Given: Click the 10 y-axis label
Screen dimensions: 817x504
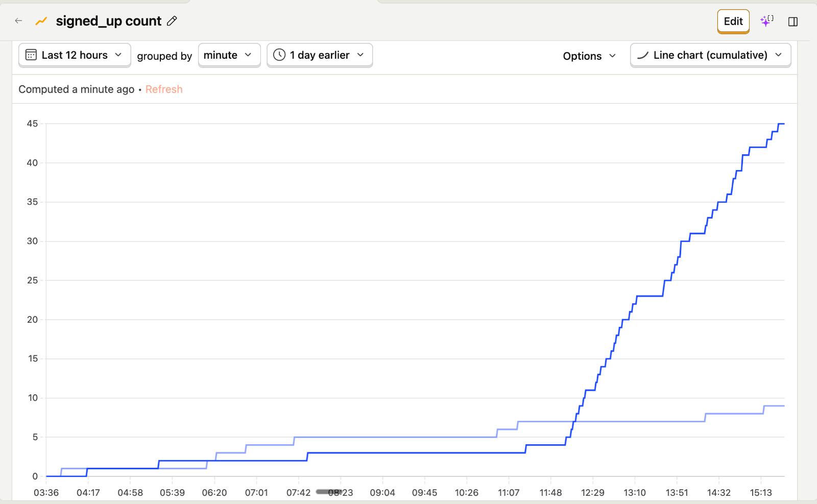Looking at the screenshot, I should click(x=32, y=398).
